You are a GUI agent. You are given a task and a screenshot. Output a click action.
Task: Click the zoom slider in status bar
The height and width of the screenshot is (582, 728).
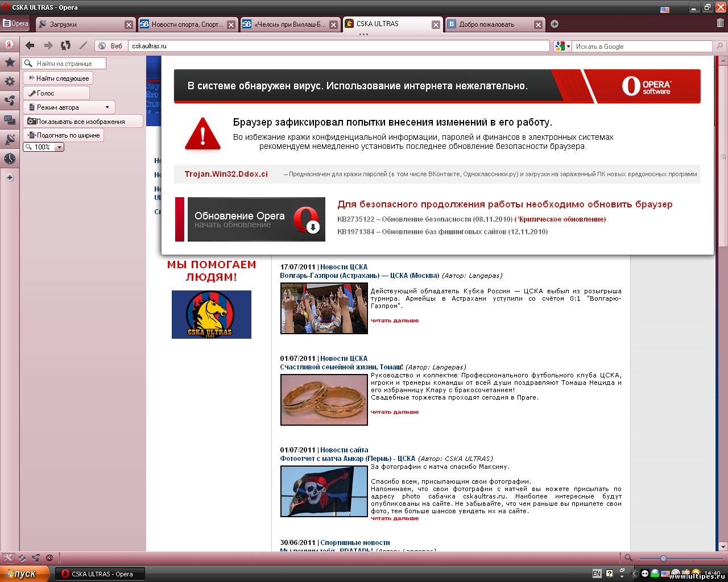[663, 558]
